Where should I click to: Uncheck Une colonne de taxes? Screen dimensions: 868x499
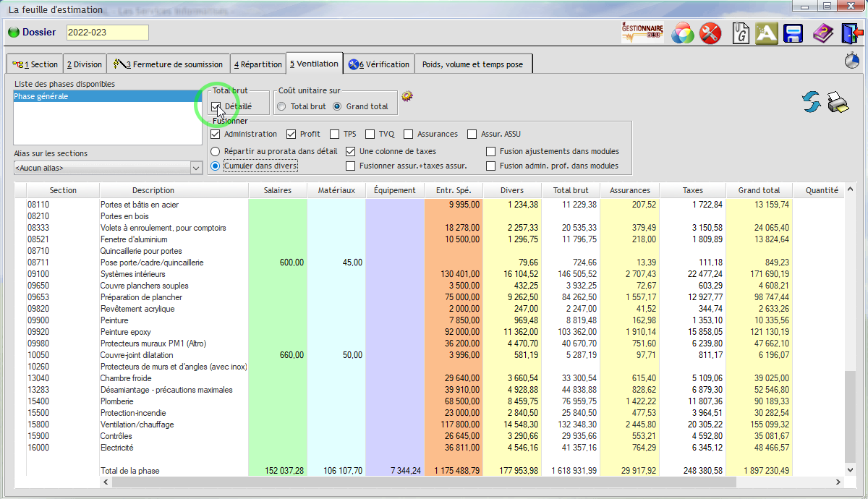pyautogui.click(x=351, y=152)
